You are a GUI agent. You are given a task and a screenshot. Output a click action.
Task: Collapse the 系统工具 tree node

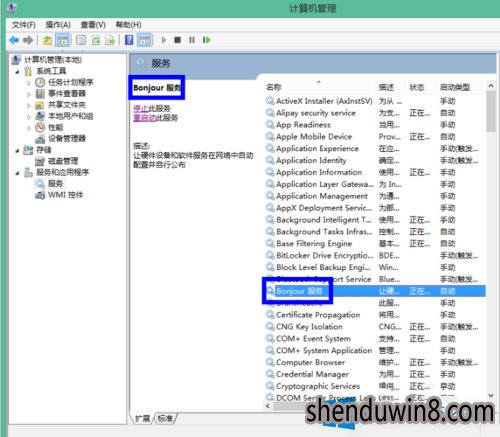click(17, 71)
